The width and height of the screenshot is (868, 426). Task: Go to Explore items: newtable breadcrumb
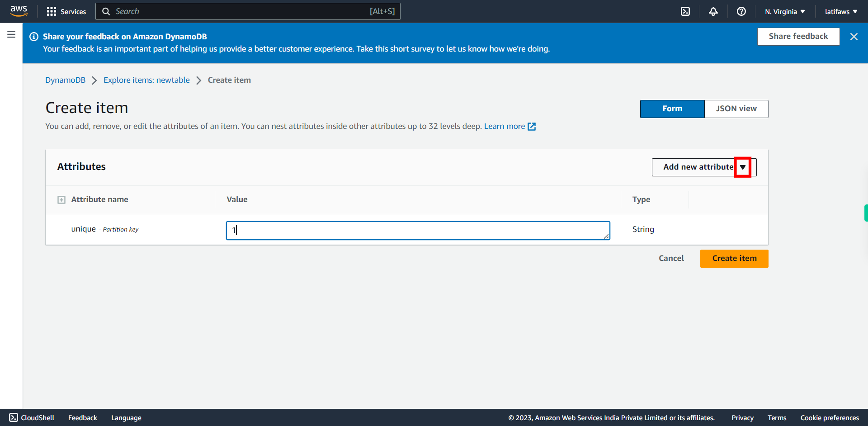pyautogui.click(x=146, y=80)
